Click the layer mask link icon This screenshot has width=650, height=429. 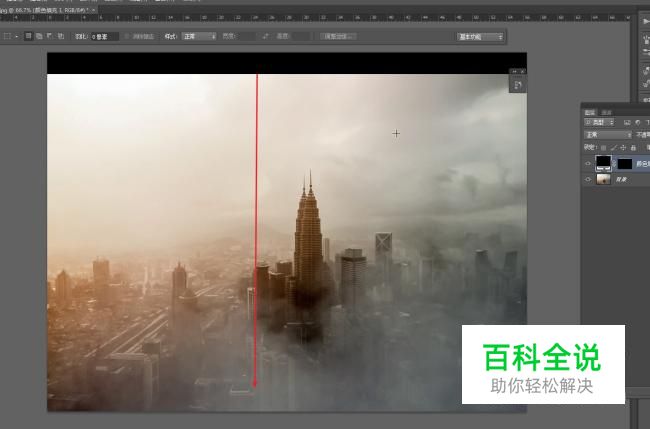[x=614, y=164]
